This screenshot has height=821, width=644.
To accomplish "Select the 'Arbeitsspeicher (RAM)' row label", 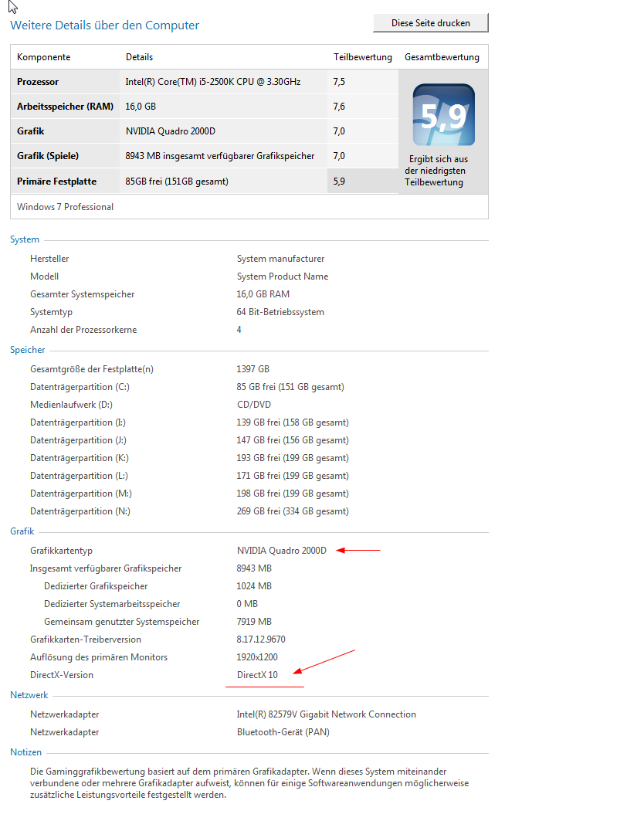I will (65, 107).
